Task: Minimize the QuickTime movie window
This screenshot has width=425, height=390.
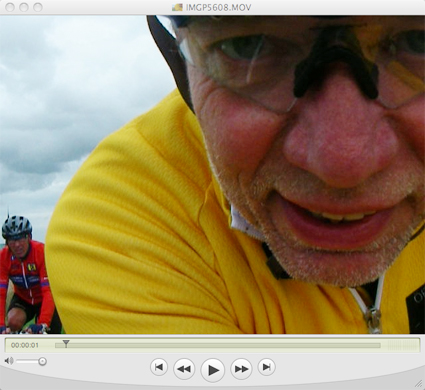Action: (x=24, y=7)
